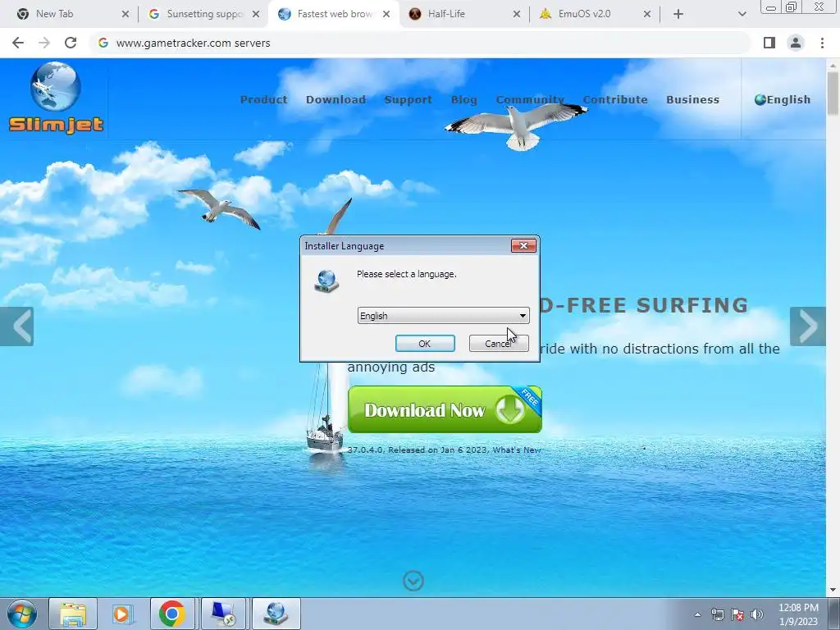Screen dimensions: 840x630
Task: Show the next carousel slide
Action: 808,326
